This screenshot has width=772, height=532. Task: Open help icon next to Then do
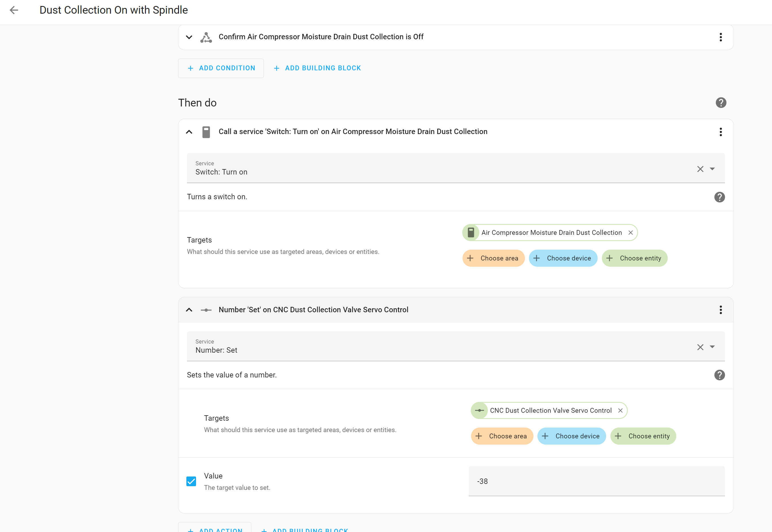[721, 103]
